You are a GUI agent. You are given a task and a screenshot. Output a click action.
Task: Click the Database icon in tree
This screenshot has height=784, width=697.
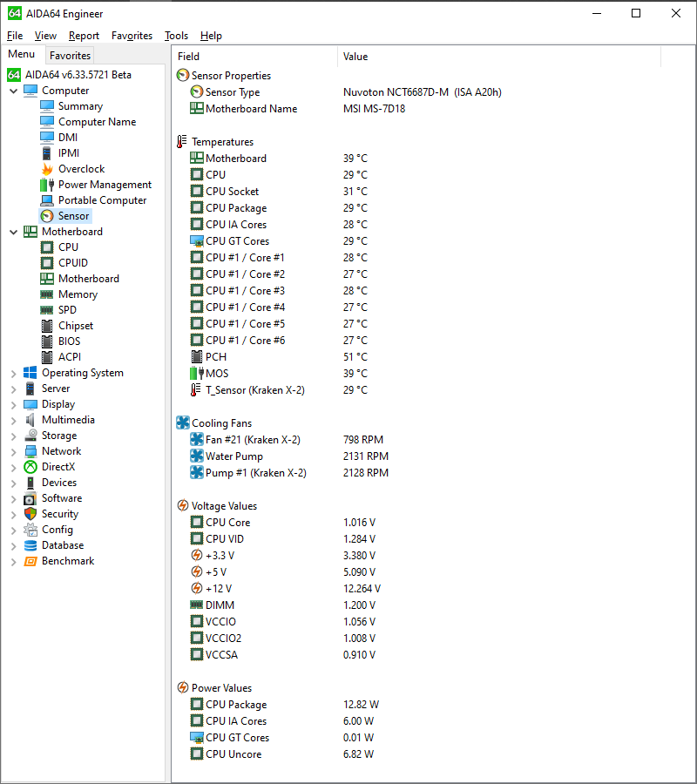[30, 545]
